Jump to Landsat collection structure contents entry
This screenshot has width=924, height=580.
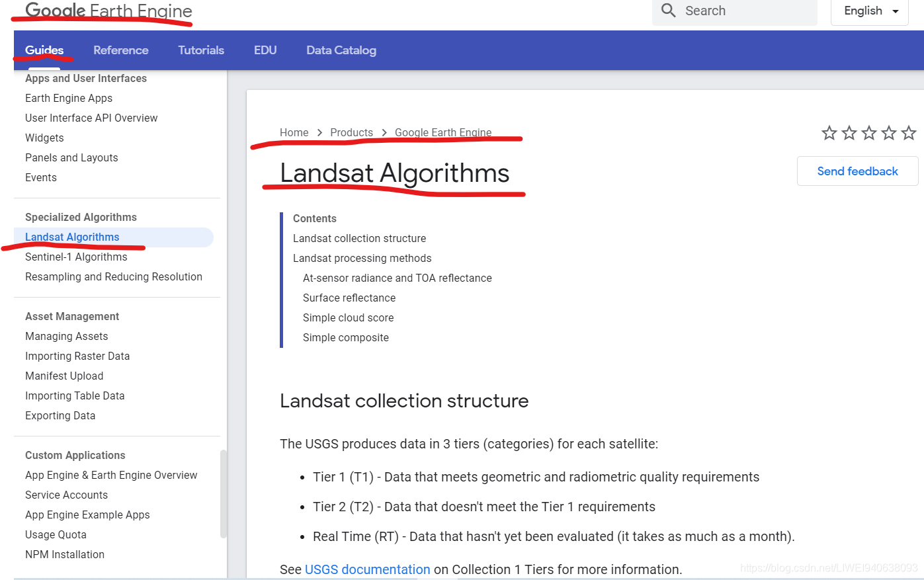tap(359, 238)
